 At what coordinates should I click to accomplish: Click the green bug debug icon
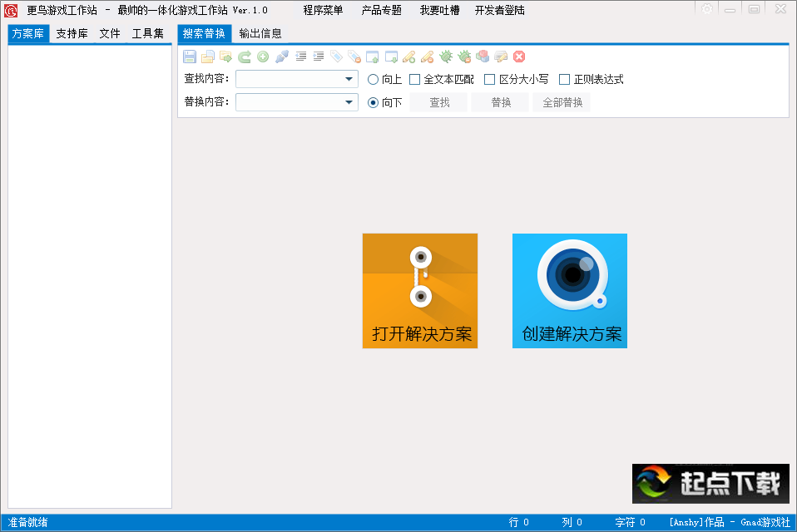pyautogui.click(x=446, y=57)
